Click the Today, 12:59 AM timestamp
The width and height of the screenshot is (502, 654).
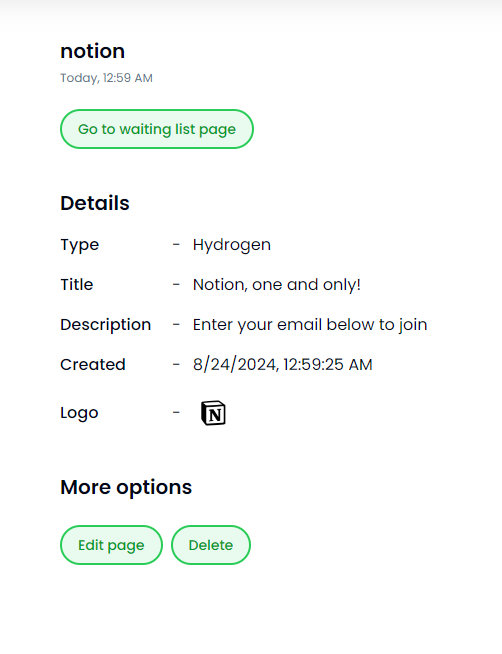(x=106, y=78)
